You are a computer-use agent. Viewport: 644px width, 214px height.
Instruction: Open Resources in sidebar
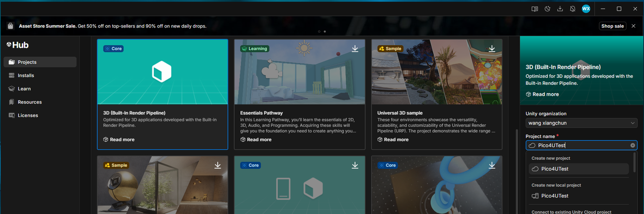click(40, 102)
